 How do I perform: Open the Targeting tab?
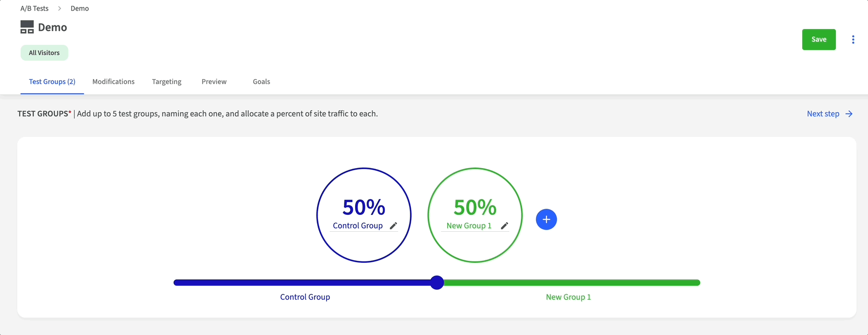166,82
